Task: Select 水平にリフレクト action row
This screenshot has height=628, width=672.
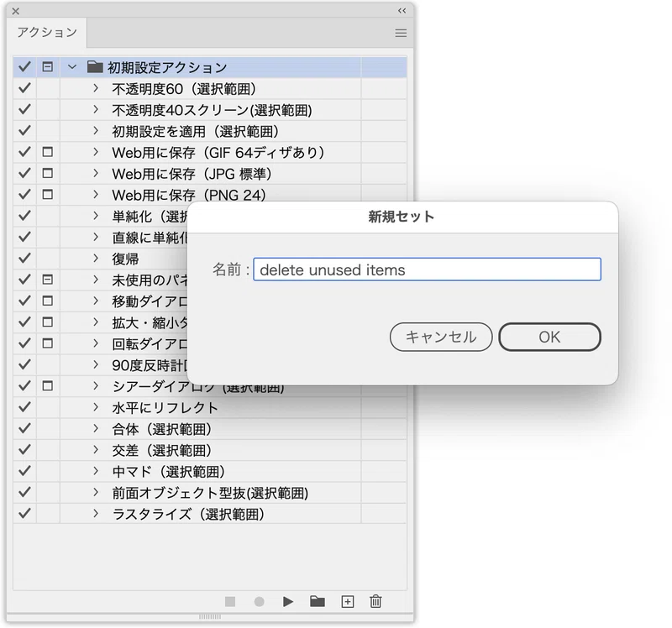Action: pyautogui.click(x=210, y=407)
